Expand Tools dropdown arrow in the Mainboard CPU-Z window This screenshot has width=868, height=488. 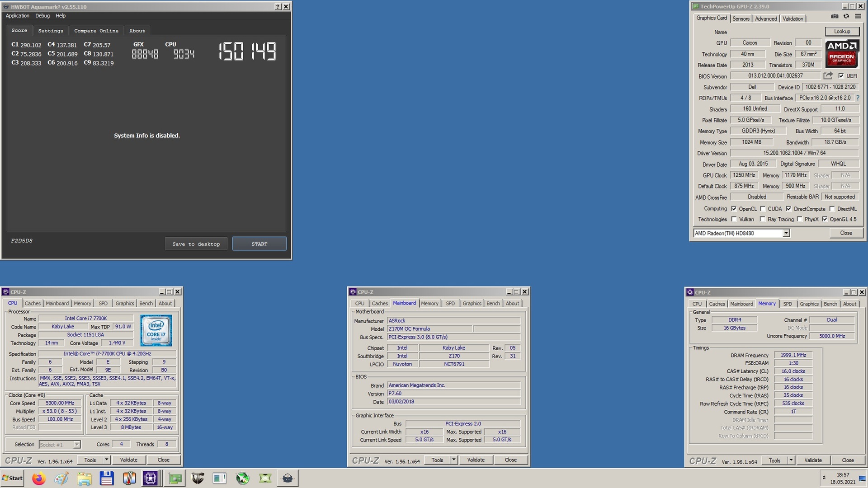point(454,460)
